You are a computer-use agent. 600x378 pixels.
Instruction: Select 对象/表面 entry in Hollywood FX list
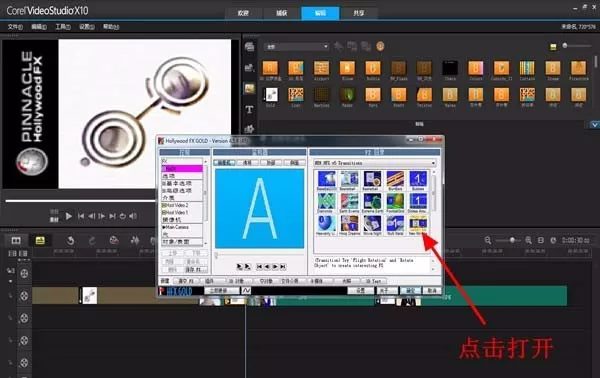click(182, 242)
